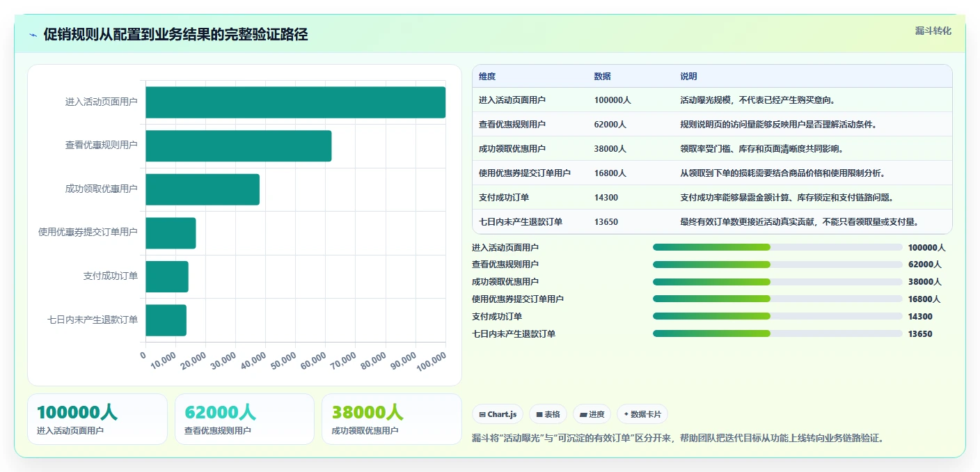Click the 支付成功订单 progress bar
Screen dimensions: 980x472
(x=777, y=316)
